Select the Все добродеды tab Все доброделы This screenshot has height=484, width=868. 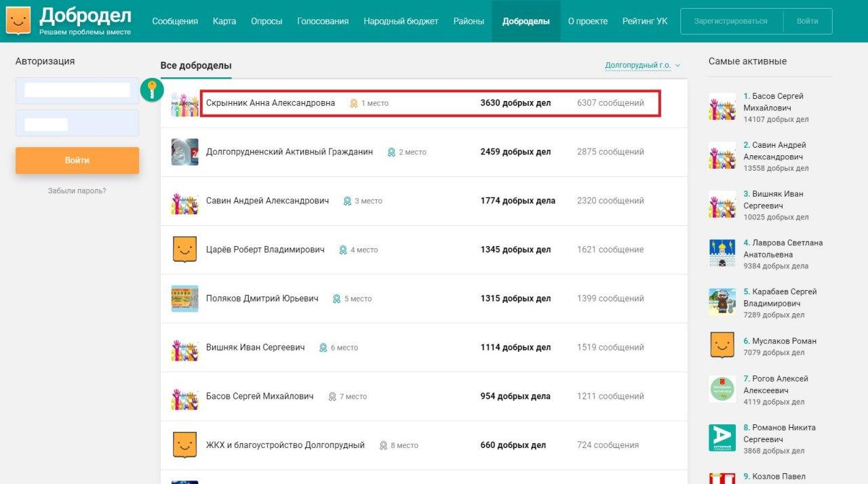(x=196, y=66)
